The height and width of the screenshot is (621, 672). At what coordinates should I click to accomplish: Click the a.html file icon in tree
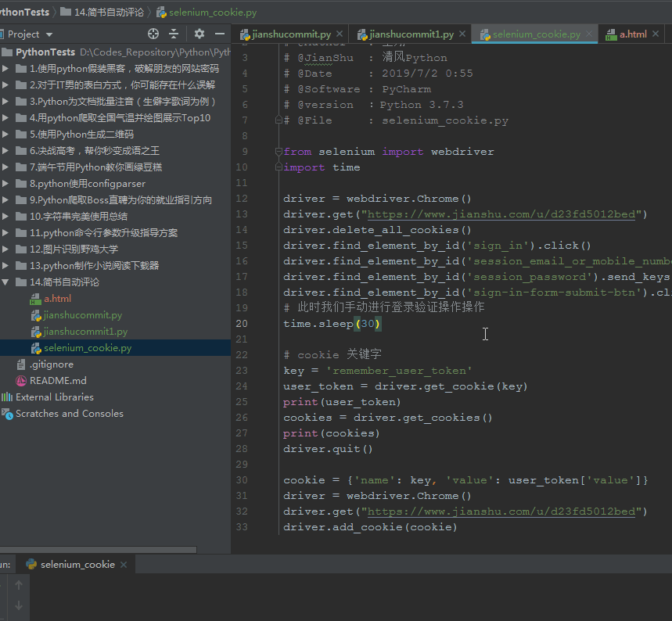pyautogui.click(x=35, y=299)
